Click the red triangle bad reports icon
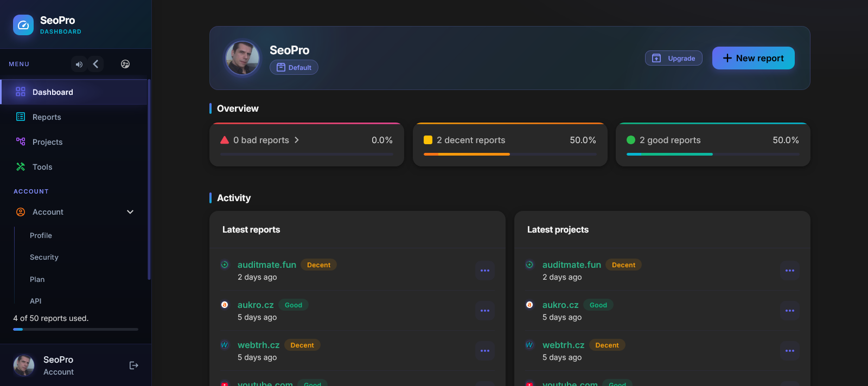The height and width of the screenshot is (386, 868). 225,140
